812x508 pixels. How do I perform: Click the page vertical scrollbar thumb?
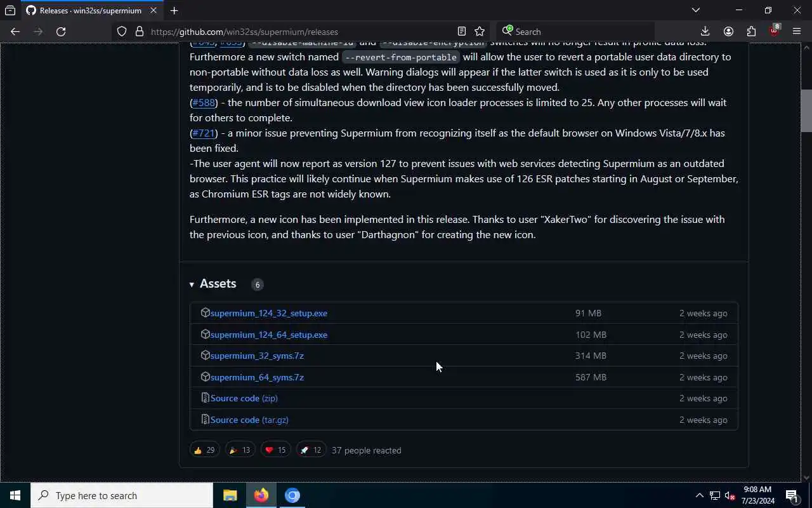pyautogui.click(x=806, y=111)
